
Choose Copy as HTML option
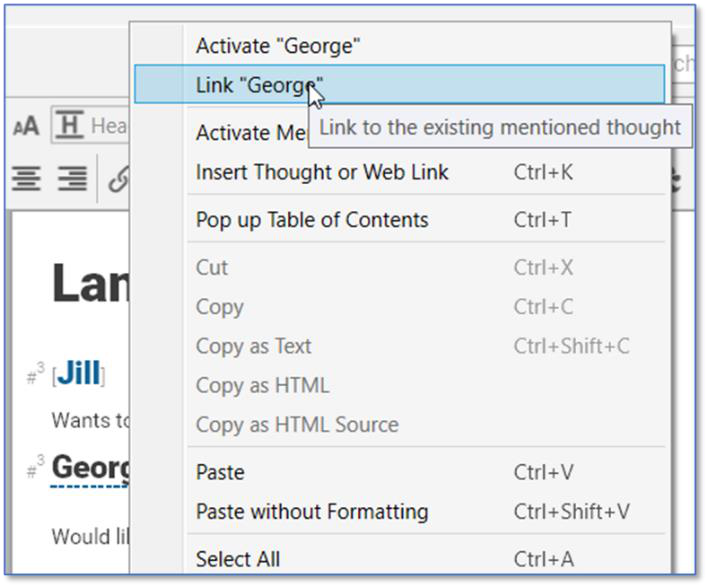click(x=262, y=385)
